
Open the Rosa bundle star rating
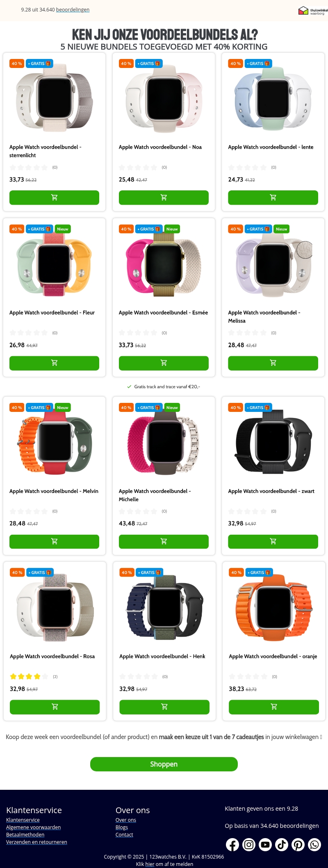click(29, 676)
